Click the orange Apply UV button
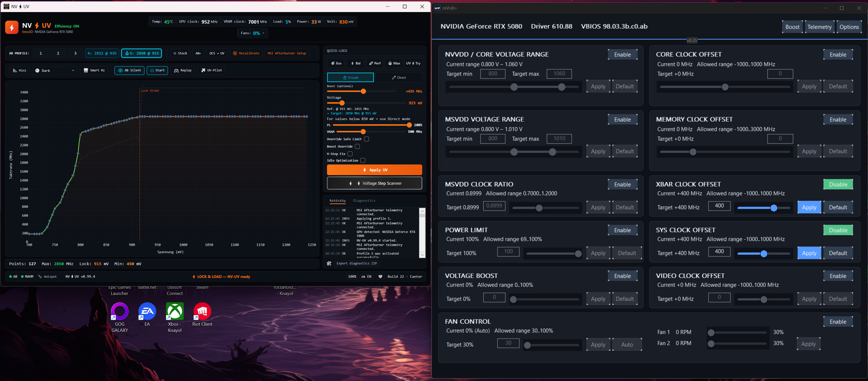 [374, 170]
